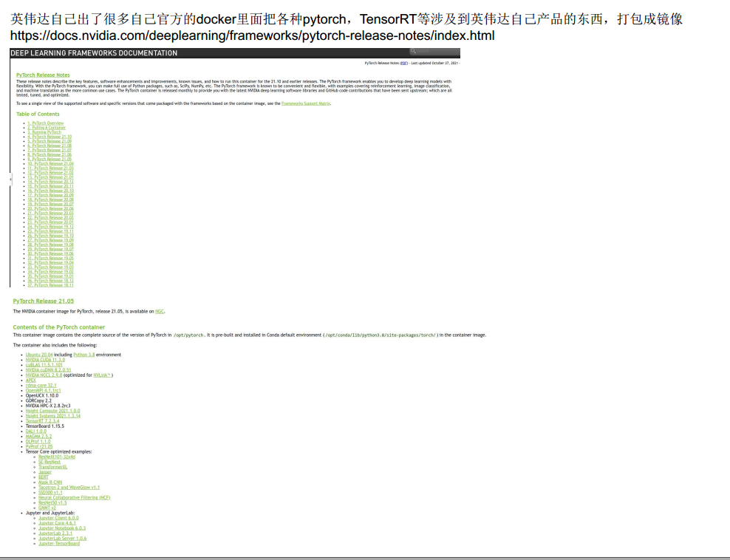
Task: Open the NVIDIA NCCL 2.9.8 link
Action: point(44,375)
